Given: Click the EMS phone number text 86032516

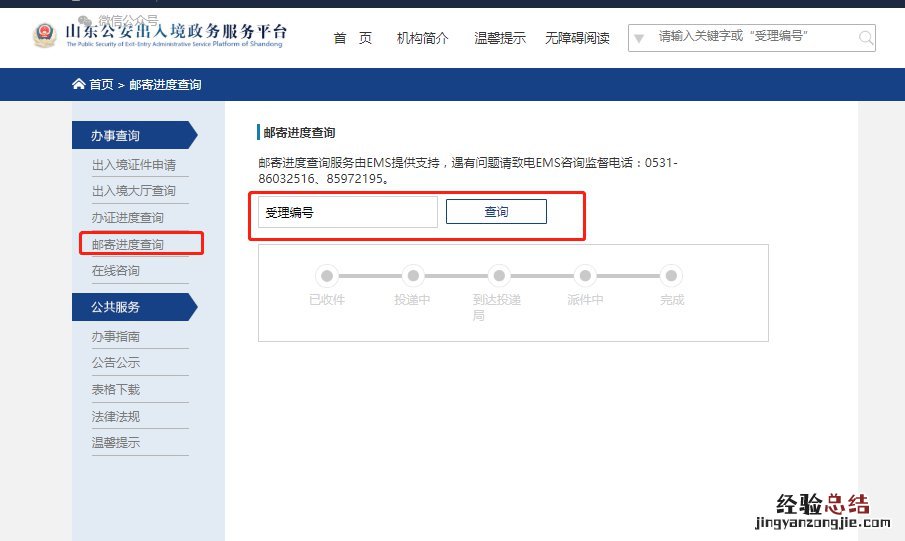Looking at the screenshot, I should (x=286, y=178).
